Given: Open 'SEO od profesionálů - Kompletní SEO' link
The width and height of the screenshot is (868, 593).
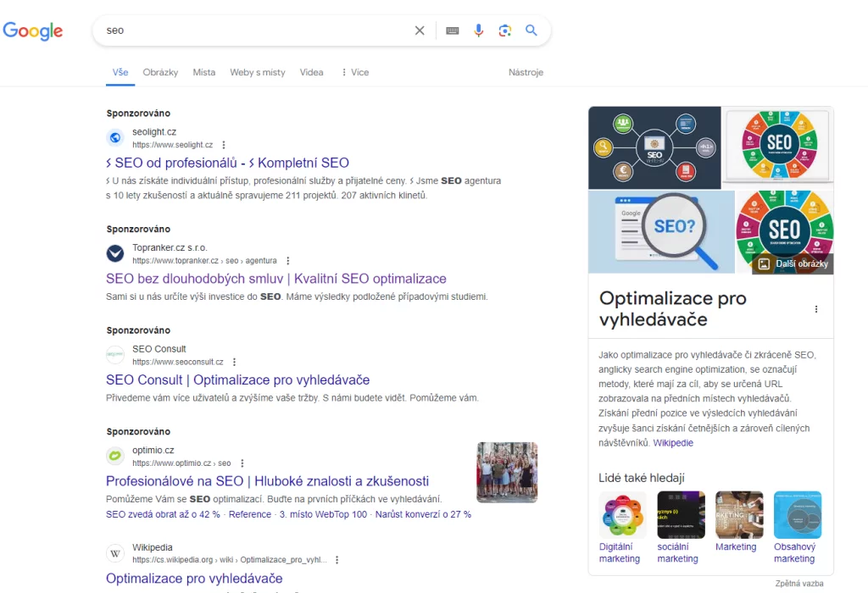Looking at the screenshot, I should (227, 163).
